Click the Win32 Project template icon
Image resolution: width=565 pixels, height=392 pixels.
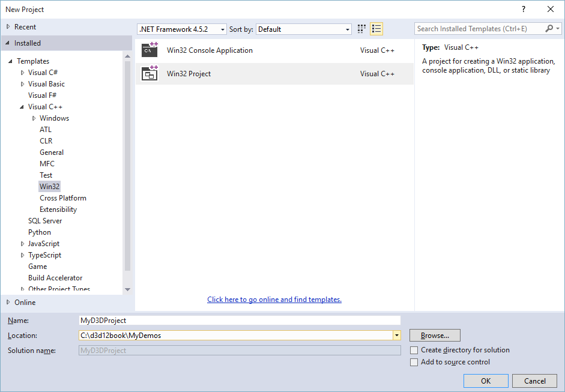click(x=150, y=74)
